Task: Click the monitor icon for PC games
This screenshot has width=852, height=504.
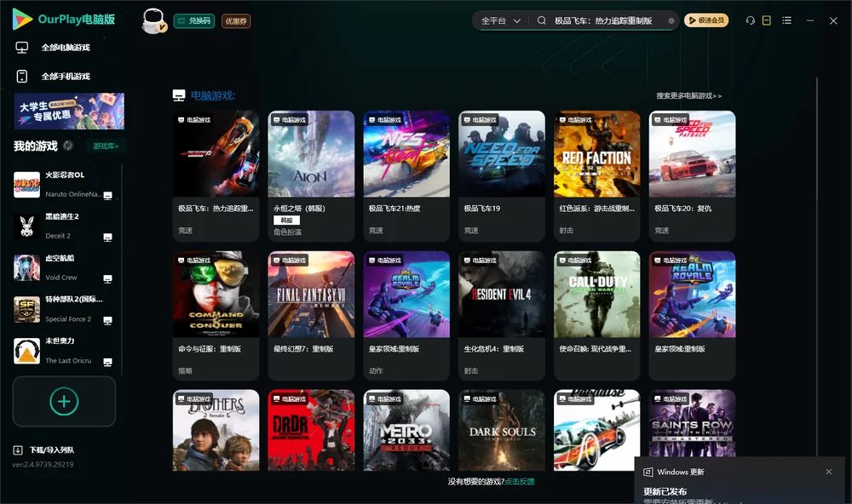Action: 22,48
